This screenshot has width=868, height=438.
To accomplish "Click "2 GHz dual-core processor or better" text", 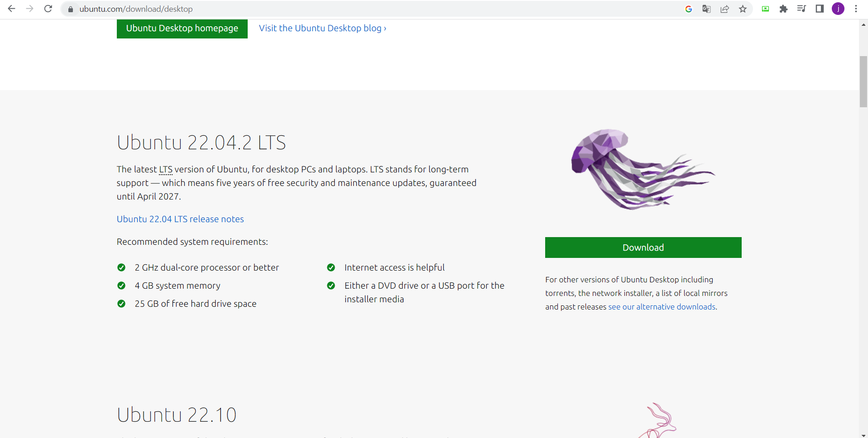I will tap(206, 267).
